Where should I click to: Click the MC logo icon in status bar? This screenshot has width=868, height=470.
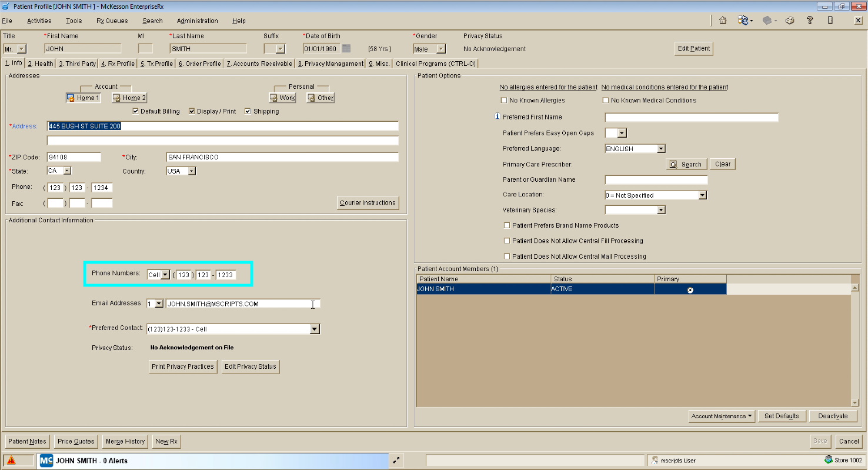point(46,461)
